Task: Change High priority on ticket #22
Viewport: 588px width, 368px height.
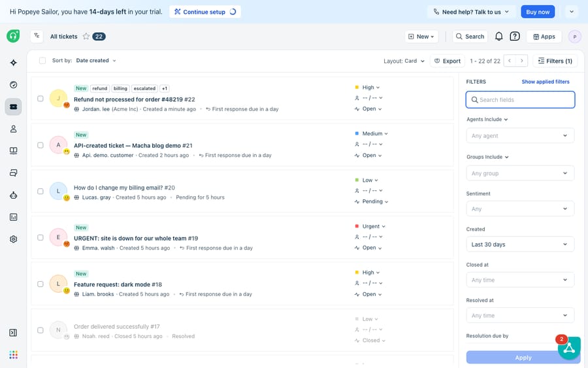Action: pyautogui.click(x=367, y=88)
